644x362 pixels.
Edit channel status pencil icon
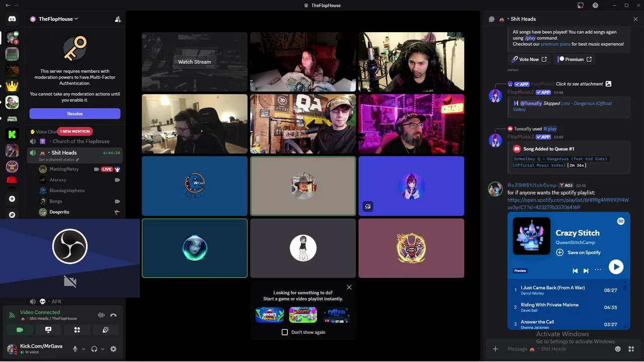click(77, 160)
